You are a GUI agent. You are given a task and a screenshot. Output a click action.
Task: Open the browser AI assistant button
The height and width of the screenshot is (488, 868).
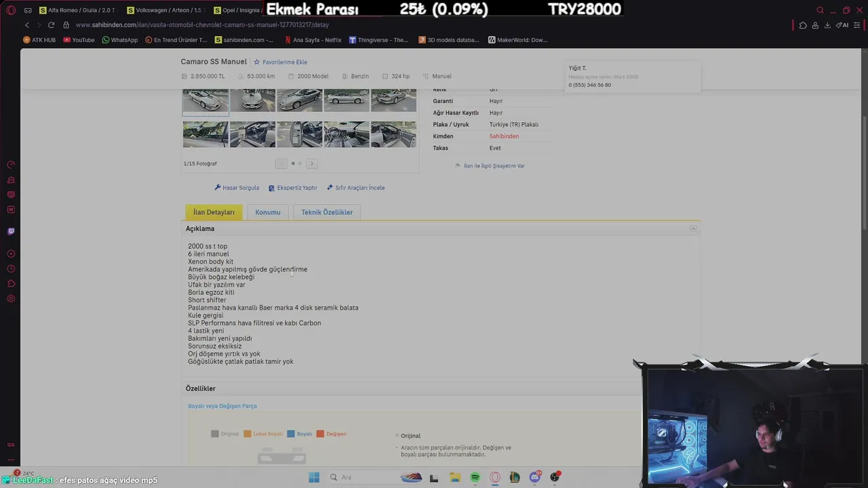(842, 25)
